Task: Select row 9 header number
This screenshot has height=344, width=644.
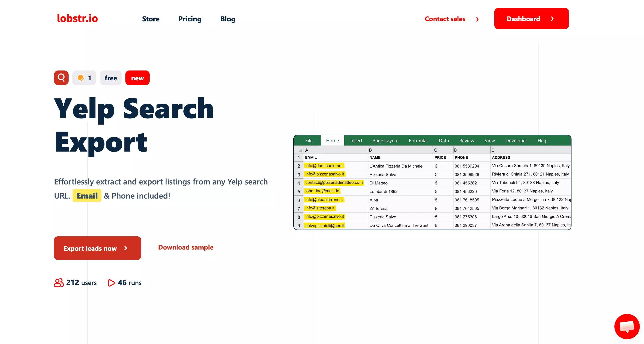Action: [299, 226]
